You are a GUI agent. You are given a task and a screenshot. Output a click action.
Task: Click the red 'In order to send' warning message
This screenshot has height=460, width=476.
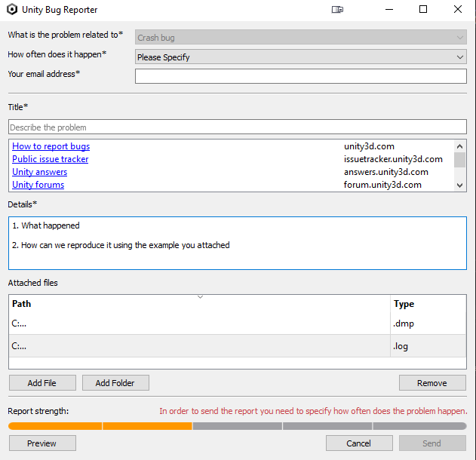[313, 411]
